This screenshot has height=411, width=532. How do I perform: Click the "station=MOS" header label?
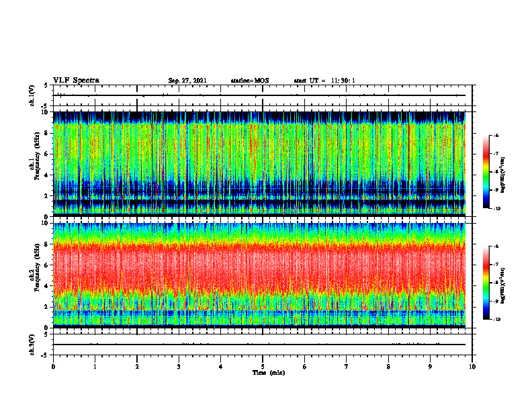(x=250, y=81)
